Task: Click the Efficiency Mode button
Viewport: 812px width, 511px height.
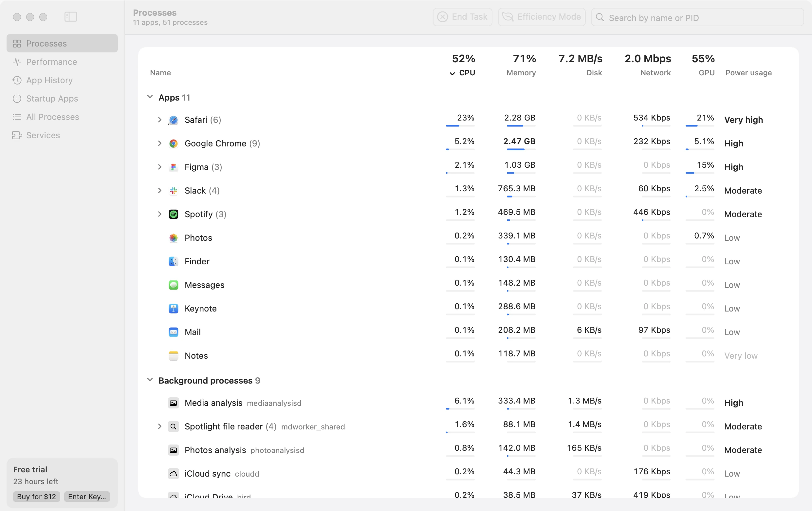Action: point(542,17)
